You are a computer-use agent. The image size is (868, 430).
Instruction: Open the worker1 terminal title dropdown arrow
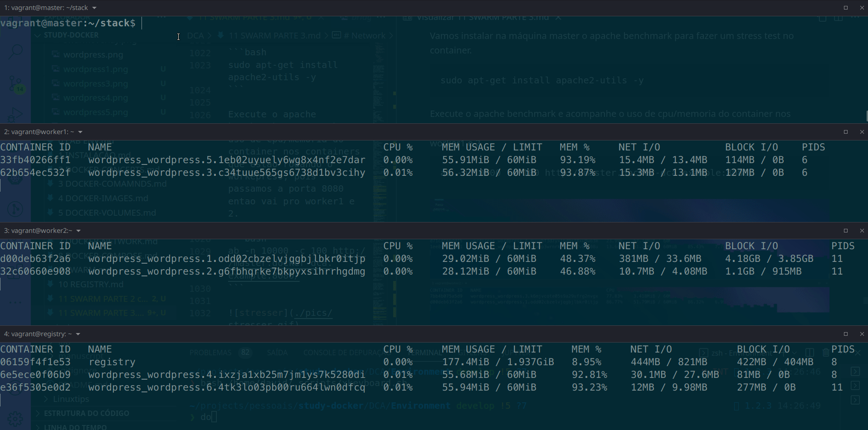(80, 132)
